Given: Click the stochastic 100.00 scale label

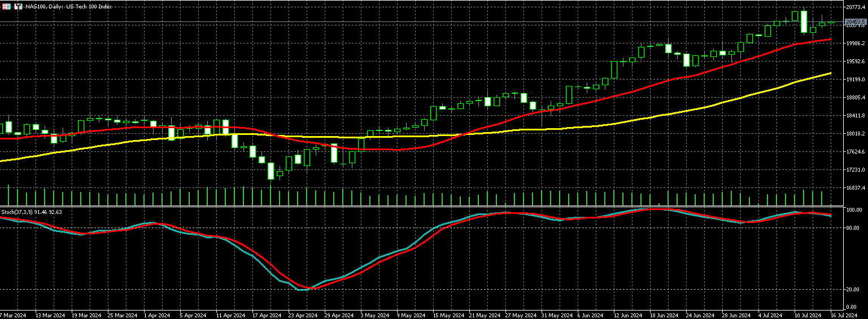Looking at the screenshot, I should point(853,210).
